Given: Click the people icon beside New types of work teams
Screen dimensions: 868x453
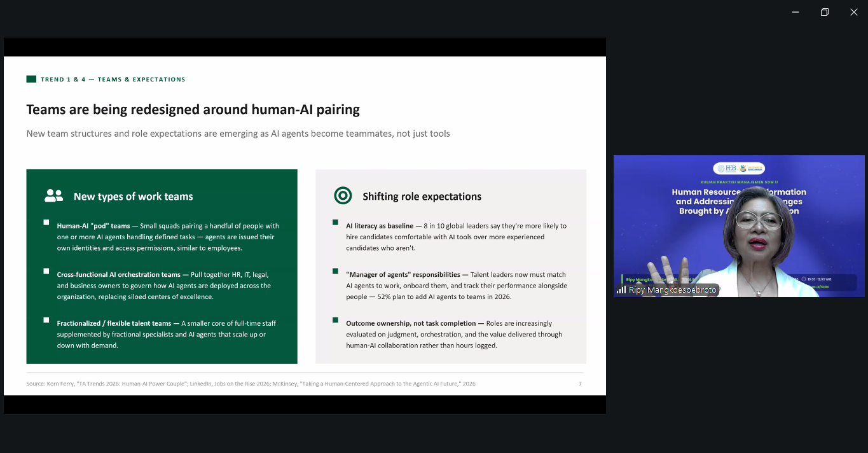Looking at the screenshot, I should point(53,196).
